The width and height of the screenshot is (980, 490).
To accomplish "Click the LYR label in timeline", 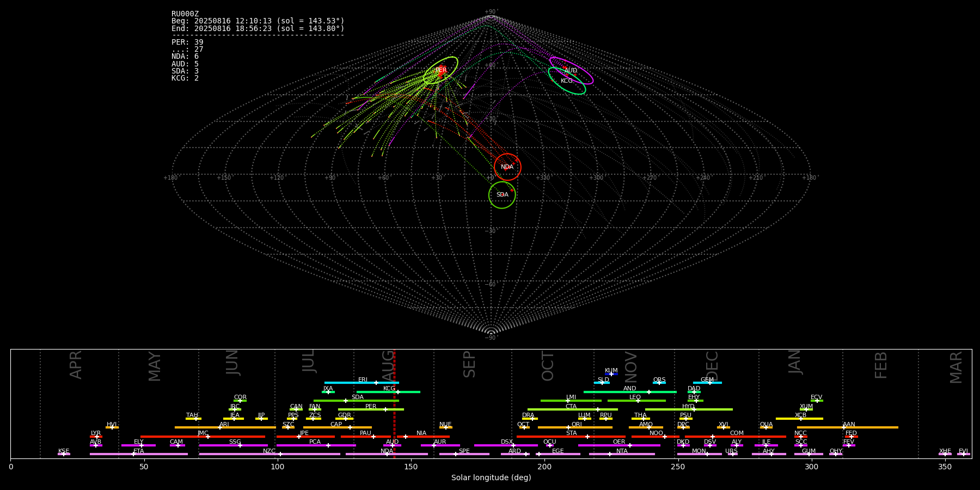I will click(x=96, y=433).
